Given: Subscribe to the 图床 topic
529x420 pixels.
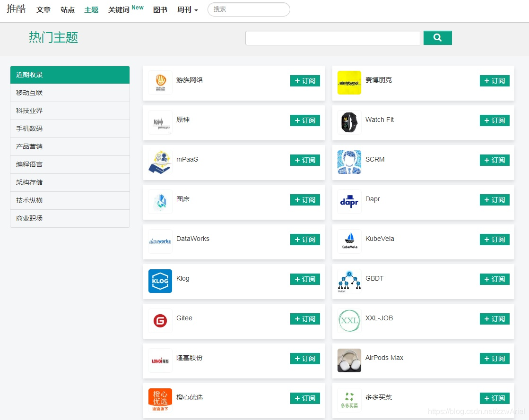Looking at the screenshot, I should pyautogui.click(x=305, y=200).
